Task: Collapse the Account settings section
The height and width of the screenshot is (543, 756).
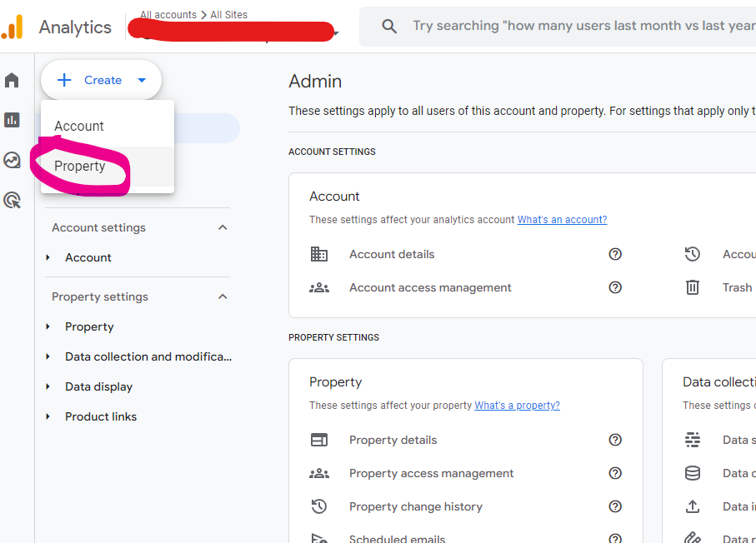Action: 223,227
